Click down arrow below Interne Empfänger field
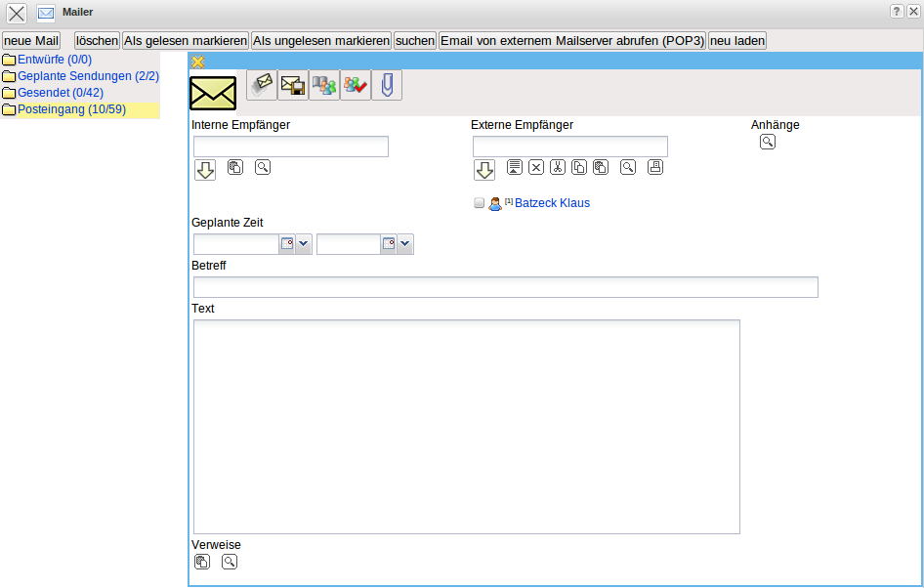 (205, 171)
